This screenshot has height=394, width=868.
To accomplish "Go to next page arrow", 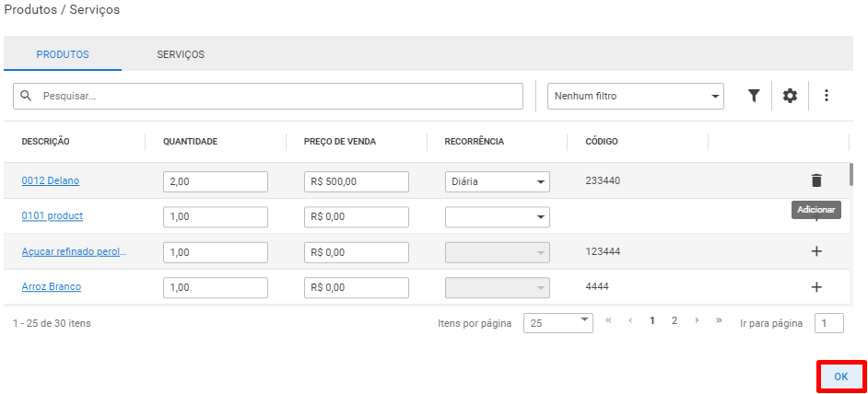I will [x=697, y=320].
